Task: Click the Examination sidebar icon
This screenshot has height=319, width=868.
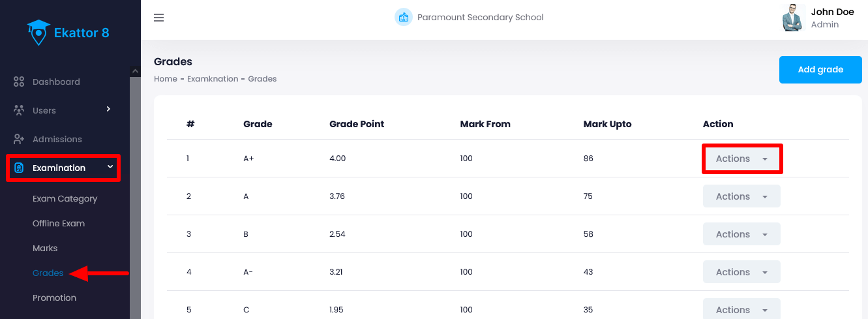Action: 19,168
